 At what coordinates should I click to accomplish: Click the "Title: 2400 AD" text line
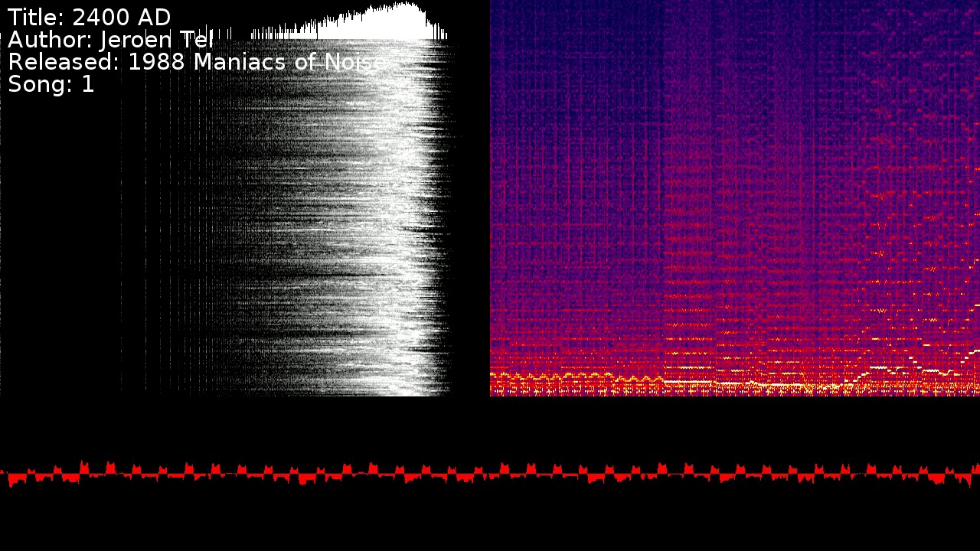tap(90, 18)
